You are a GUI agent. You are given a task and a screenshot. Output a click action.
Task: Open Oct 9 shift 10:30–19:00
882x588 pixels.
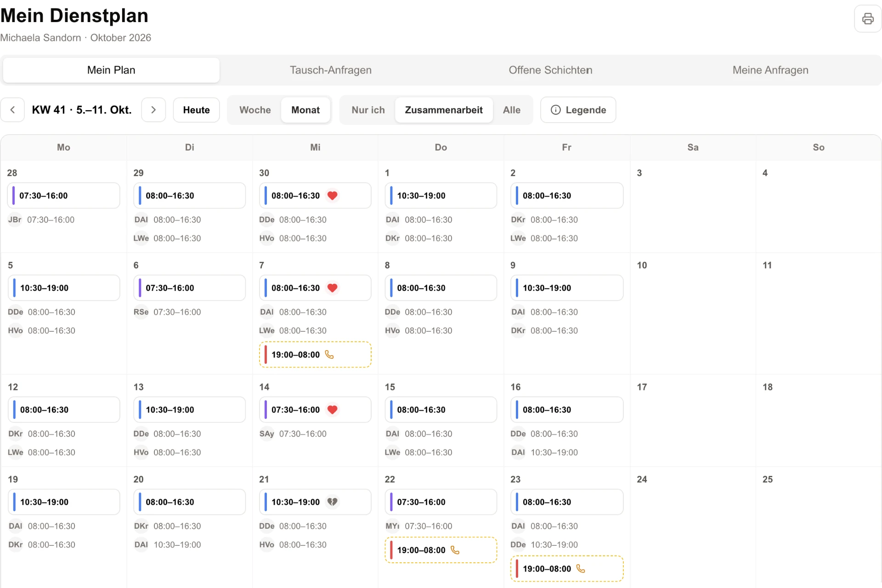point(566,288)
